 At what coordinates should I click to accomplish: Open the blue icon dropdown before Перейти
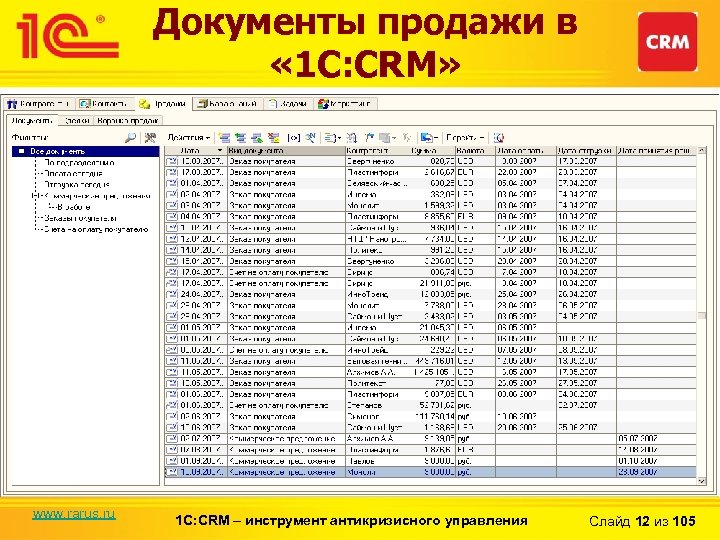coord(429,137)
